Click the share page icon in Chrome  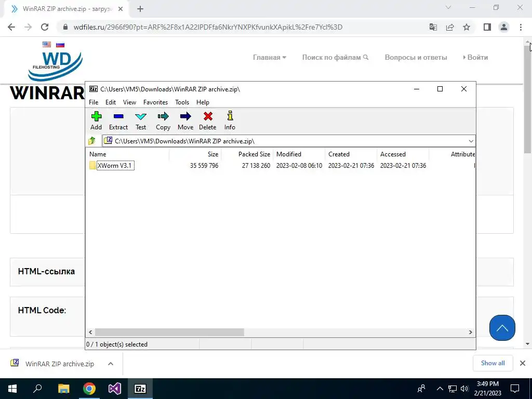coord(450,27)
